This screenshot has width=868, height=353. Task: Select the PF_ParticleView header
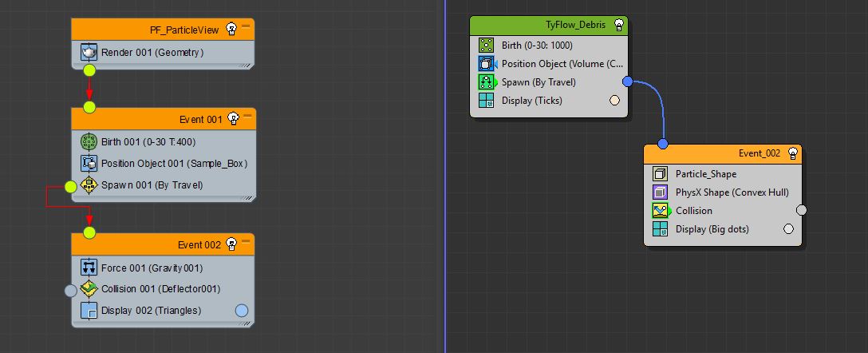coord(163,30)
